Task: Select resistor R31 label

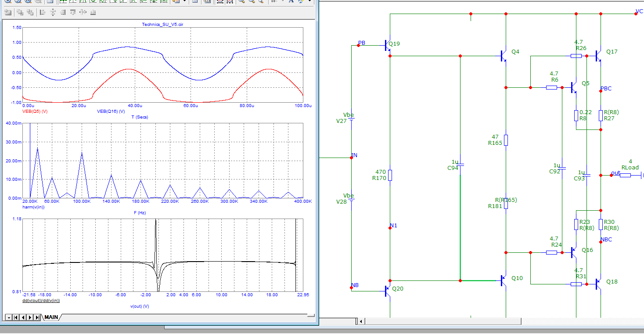Action: 581,277
